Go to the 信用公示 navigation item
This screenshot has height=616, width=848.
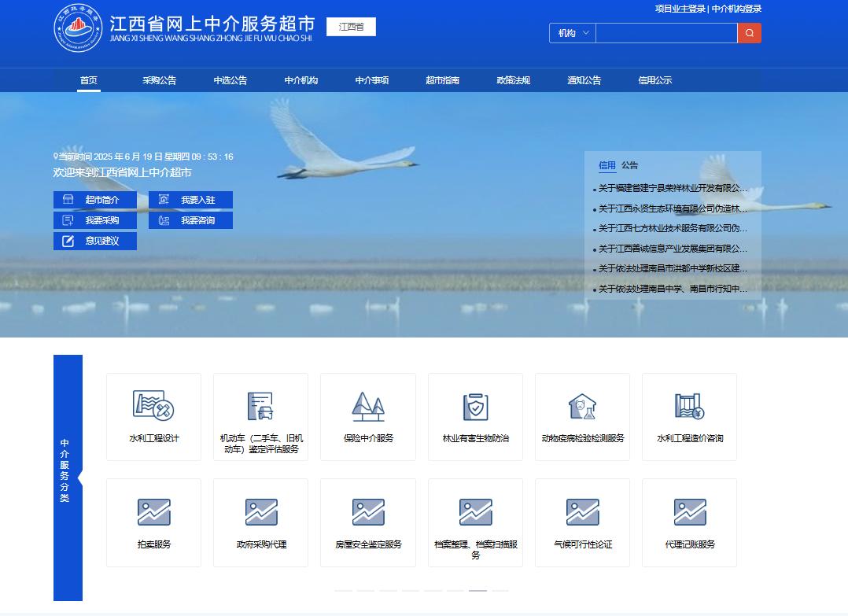click(x=654, y=80)
